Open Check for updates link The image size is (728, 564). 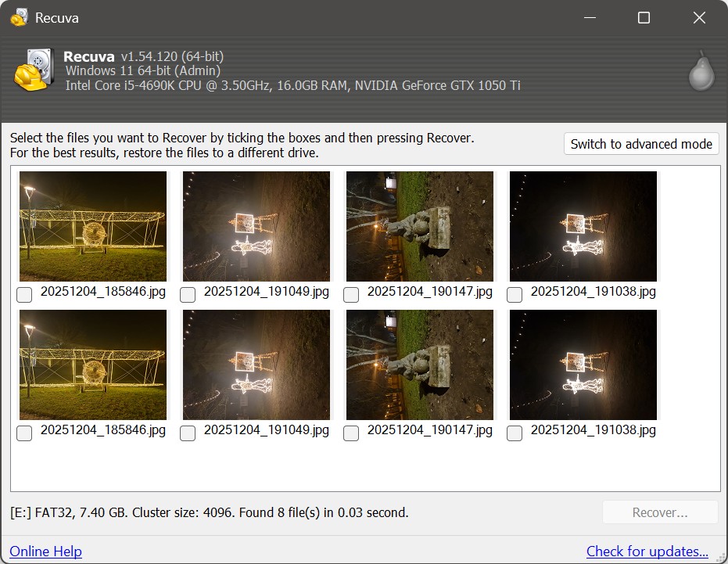(x=647, y=551)
